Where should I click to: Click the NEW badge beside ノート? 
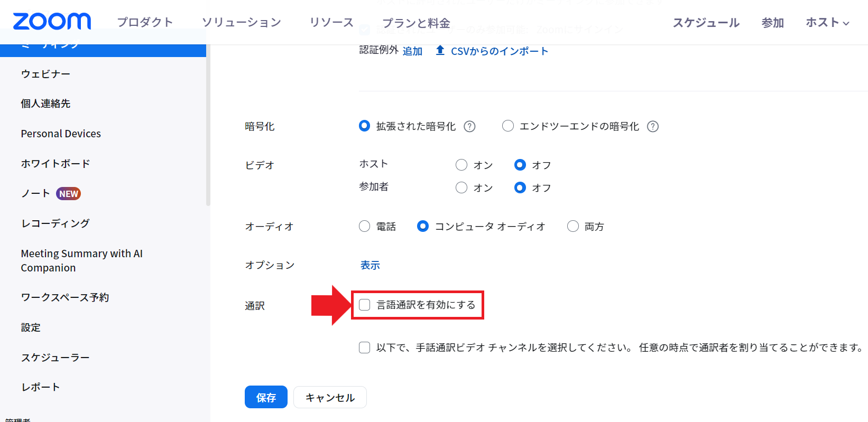[x=68, y=194]
